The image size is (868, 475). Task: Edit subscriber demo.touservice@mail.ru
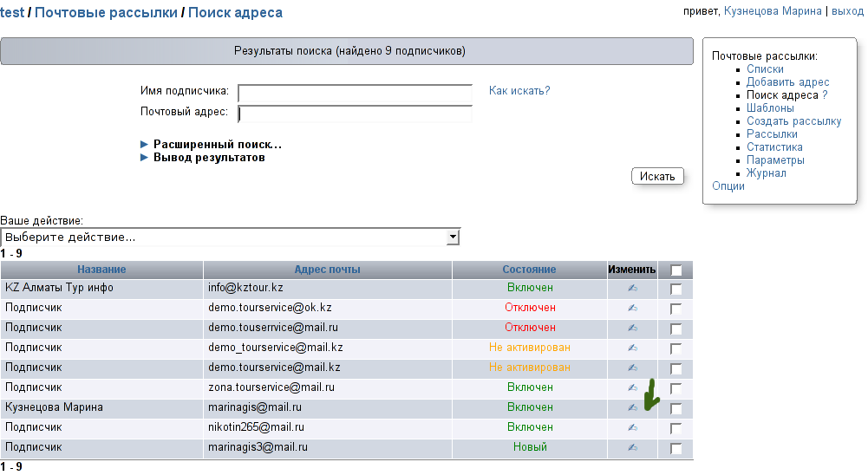coord(633,328)
